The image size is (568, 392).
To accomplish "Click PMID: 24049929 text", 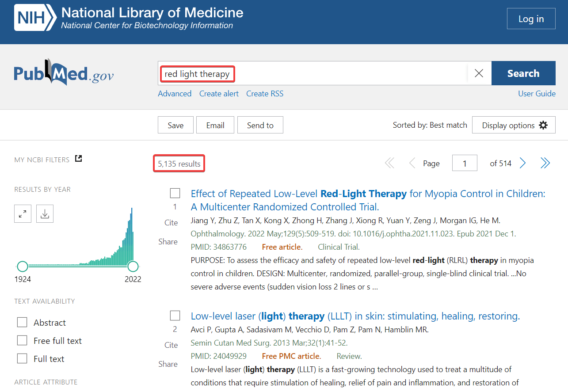I will pos(219,356).
